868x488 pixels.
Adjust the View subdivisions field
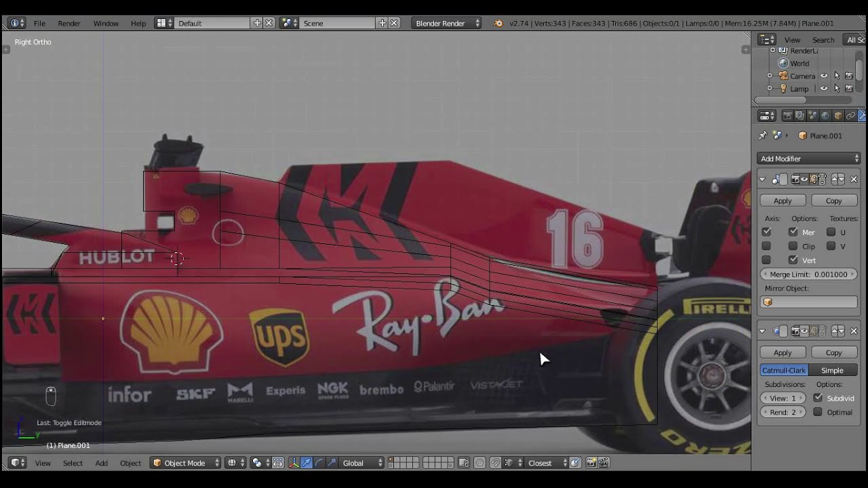(x=783, y=398)
